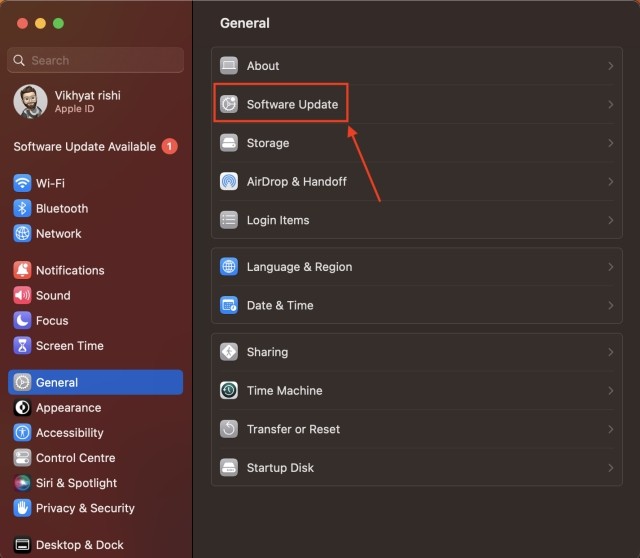This screenshot has height=558, width=640.
Task: Select Sound label in the sidebar
Action: [53, 296]
